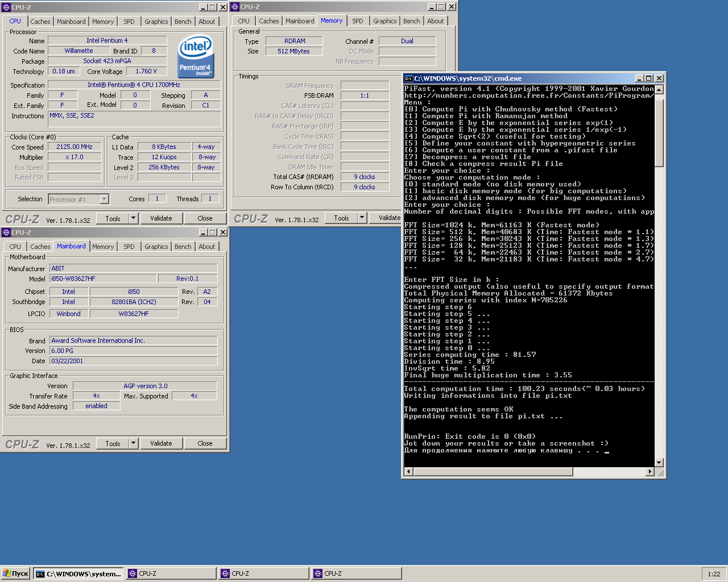
Task: Select SPD tab in the Memory CPU-Z window
Action: [x=358, y=21]
